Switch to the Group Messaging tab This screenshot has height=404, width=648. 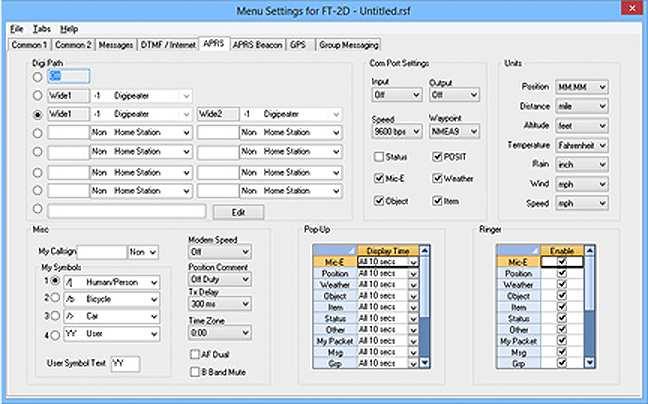(349, 45)
